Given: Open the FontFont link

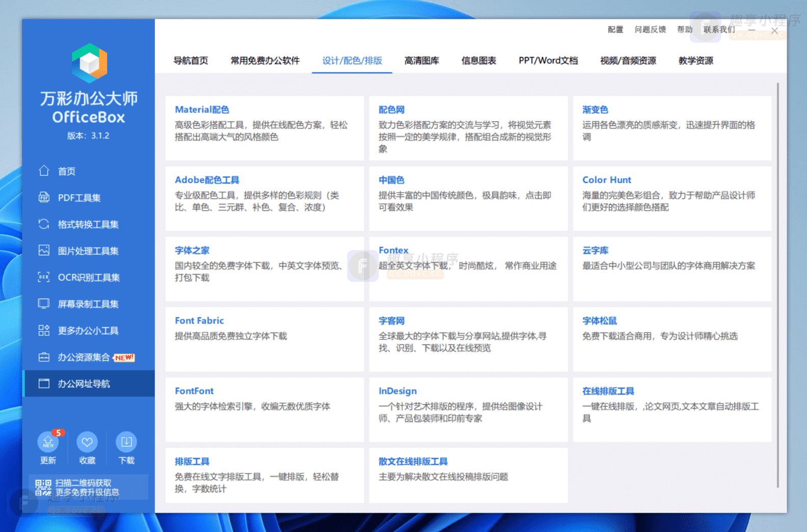Looking at the screenshot, I should pyautogui.click(x=194, y=391).
